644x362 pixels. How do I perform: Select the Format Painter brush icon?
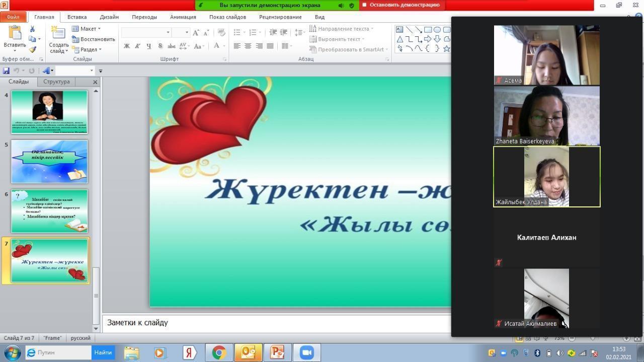click(33, 49)
